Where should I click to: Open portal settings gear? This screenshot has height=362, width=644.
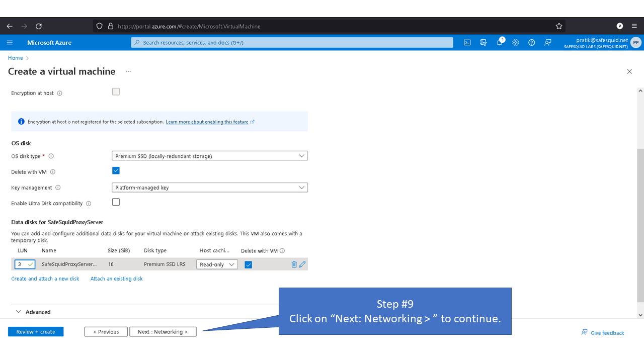click(516, 43)
